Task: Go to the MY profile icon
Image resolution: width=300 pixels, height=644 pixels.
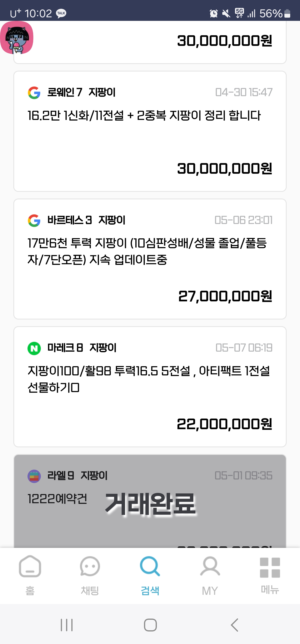Action: 210,566
